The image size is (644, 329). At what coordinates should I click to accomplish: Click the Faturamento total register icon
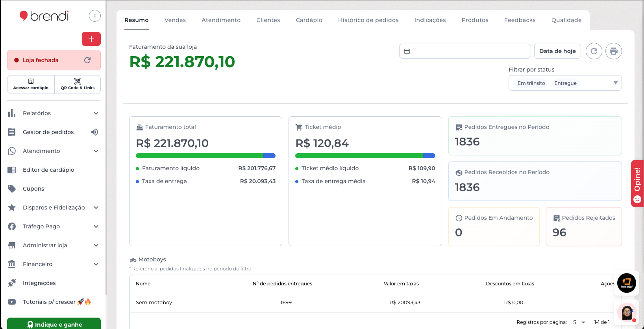pyautogui.click(x=139, y=127)
